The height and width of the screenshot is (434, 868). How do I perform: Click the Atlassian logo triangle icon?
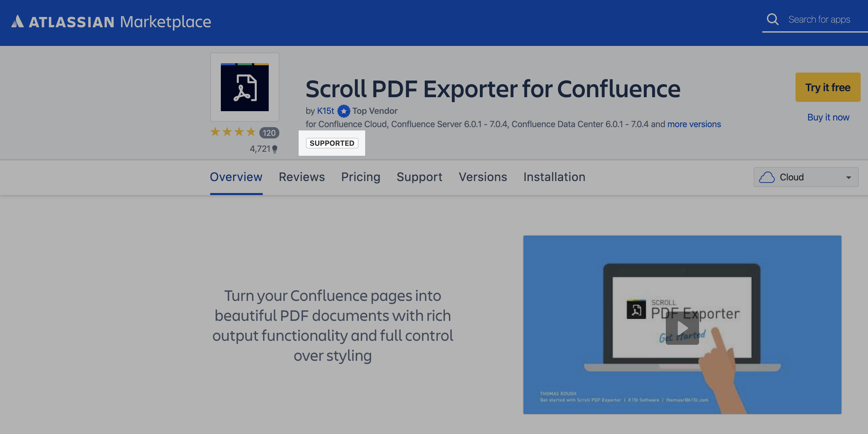[x=18, y=21]
